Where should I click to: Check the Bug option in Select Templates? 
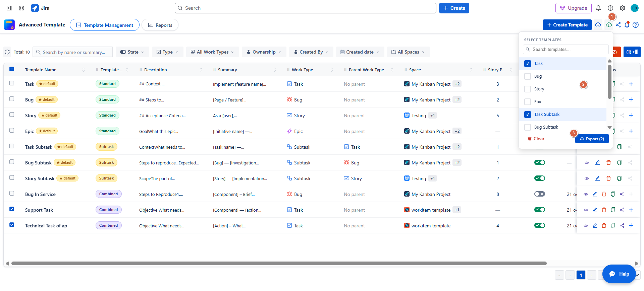pos(528,76)
